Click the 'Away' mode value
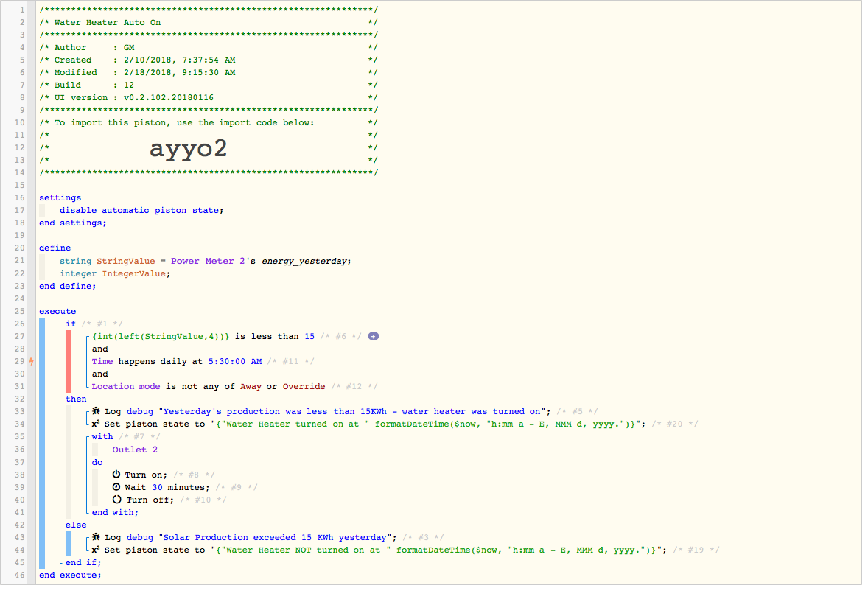 (x=251, y=386)
